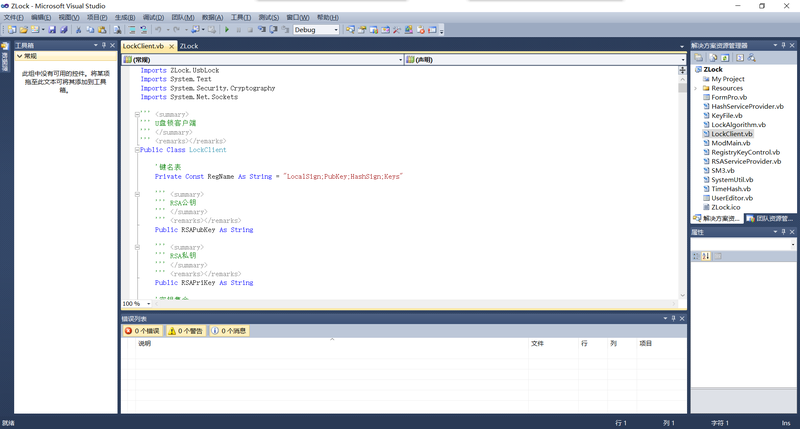Click the Save All toolbar icon
The height and width of the screenshot is (429, 800).
tap(64, 30)
